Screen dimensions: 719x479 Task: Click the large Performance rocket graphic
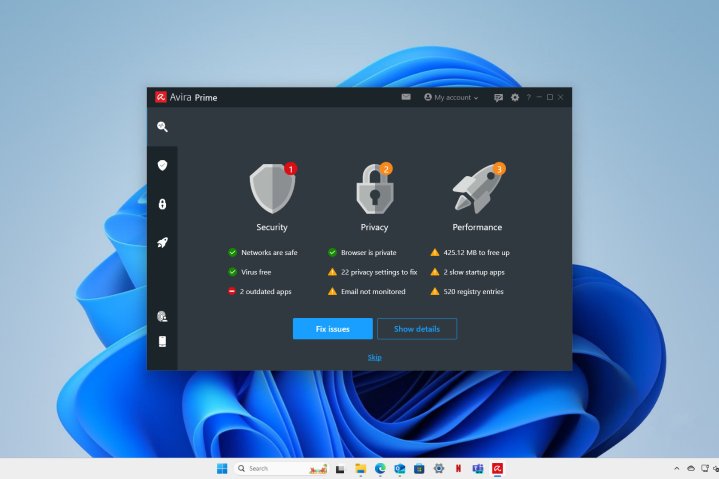click(x=477, y=187)
